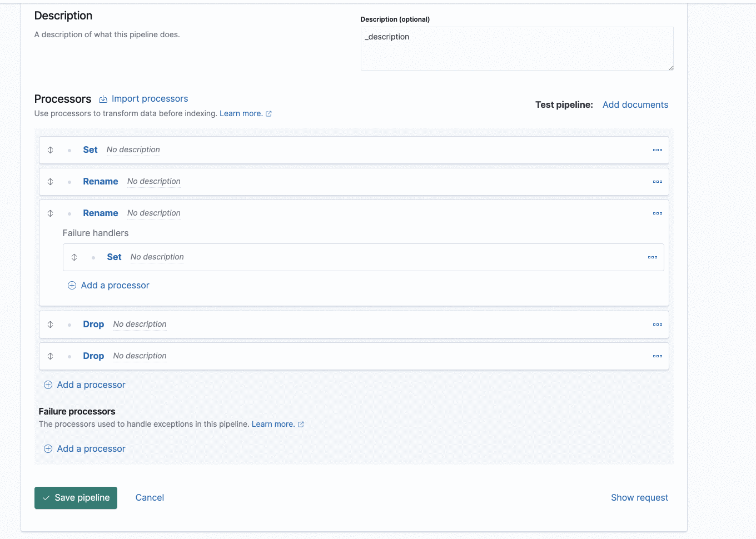The image size is (756, 539).
Task: Add a processor to Rename failure handlers
Action: pyautogui.click(x=115, y=286)
